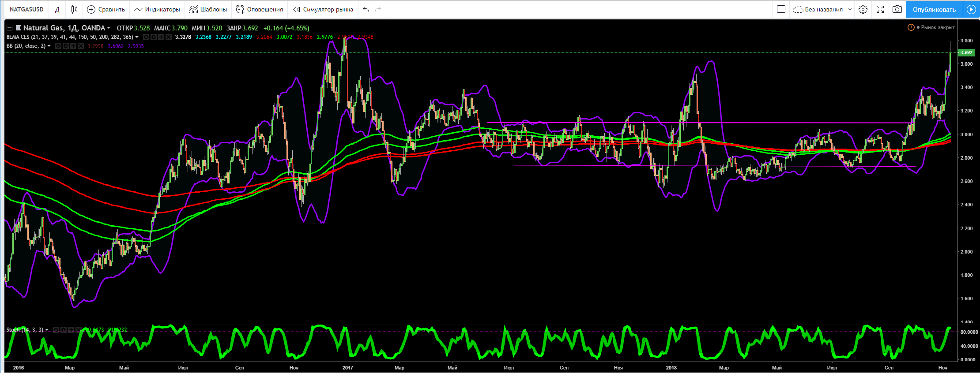Click the plus icon on BB row
Screen dimensions: 980x373
(x=73, y=46)
